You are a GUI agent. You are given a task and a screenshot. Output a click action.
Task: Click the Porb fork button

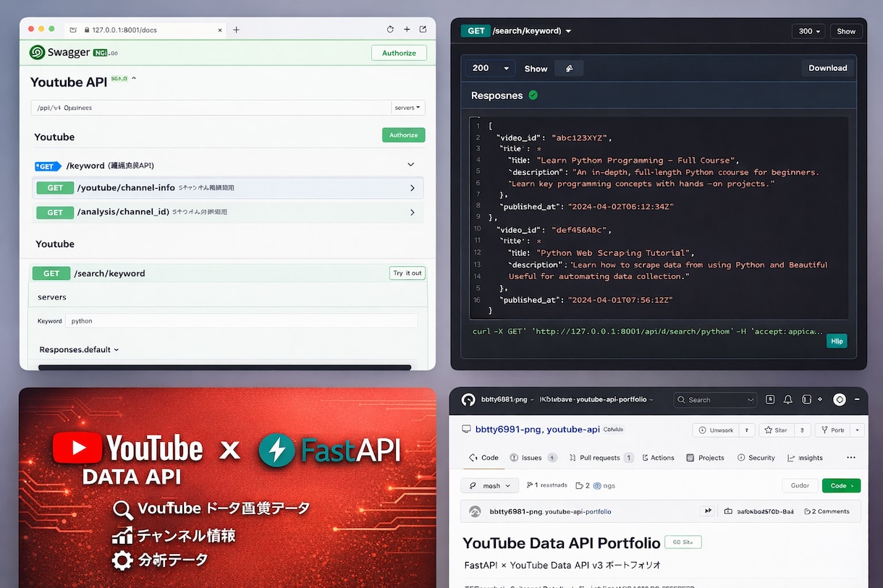[832, 430]
